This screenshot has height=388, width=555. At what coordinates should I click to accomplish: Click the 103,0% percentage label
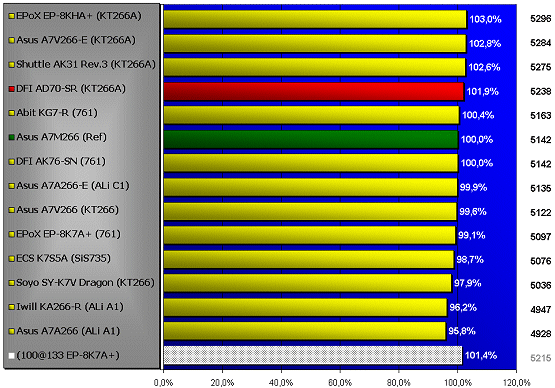pos(485,19)
